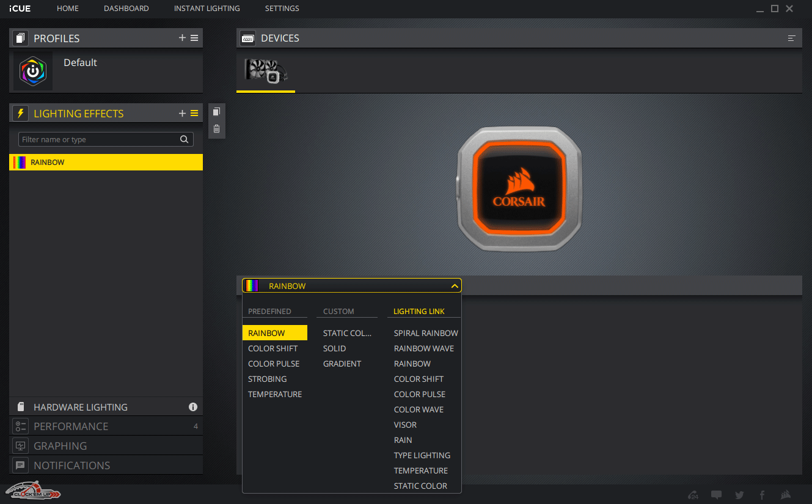Show Hardware Lighting info icon
812x504 pixels.
click(x=193, y=407)
